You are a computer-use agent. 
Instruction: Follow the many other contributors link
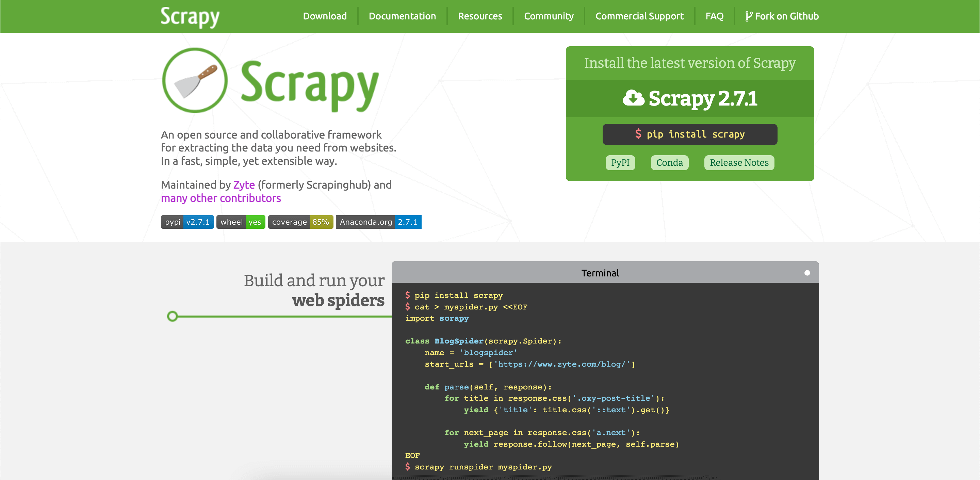(221, 198)
